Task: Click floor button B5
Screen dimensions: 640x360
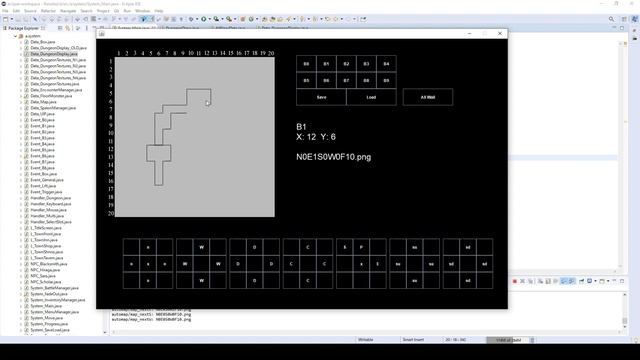Action: click(306, 80)
